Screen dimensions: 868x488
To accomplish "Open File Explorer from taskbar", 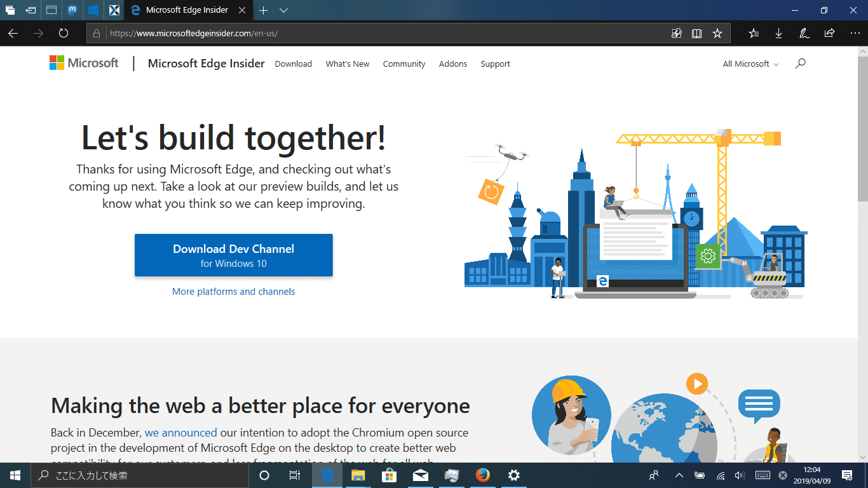I will coord(358,475).
